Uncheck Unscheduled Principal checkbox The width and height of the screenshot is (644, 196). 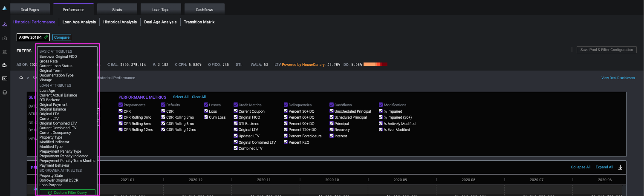tap(331, 111)
